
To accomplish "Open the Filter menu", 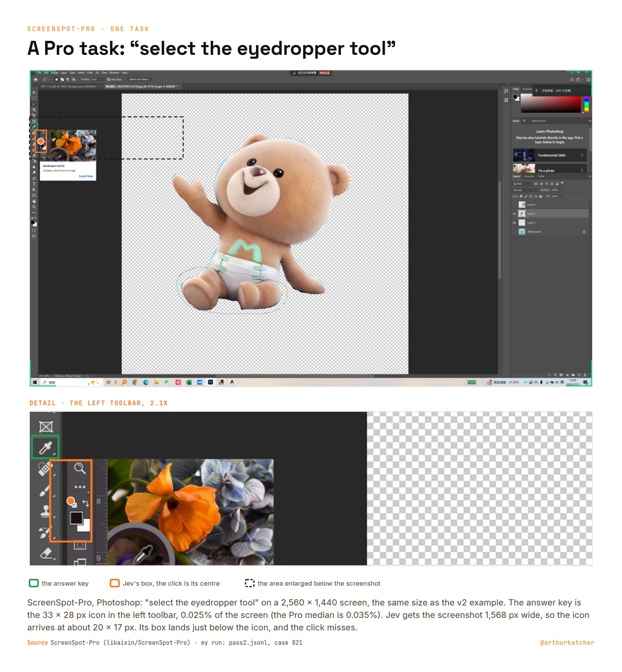I will [90, 73].
